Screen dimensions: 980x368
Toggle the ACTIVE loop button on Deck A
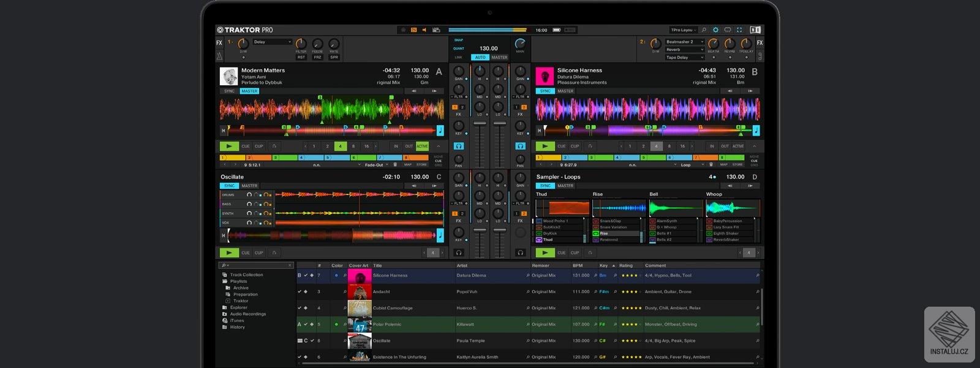click(x=422, y=147)
